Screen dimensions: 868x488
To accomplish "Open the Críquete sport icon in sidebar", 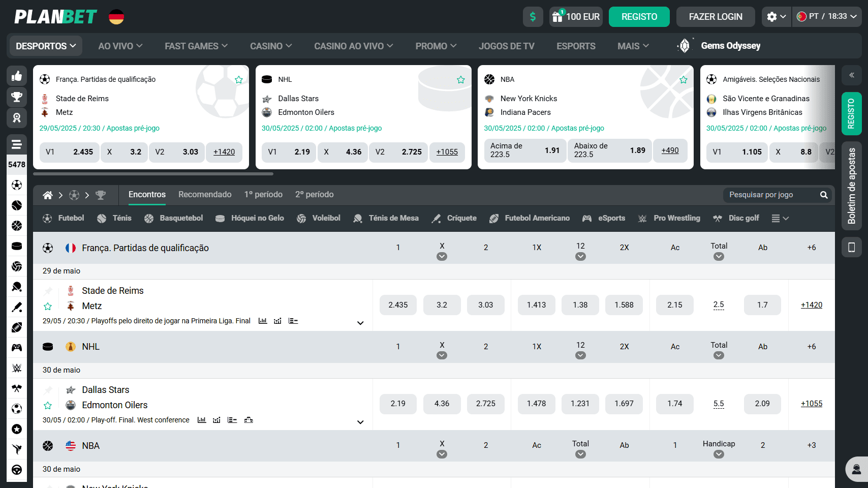I will pos(17,307).
